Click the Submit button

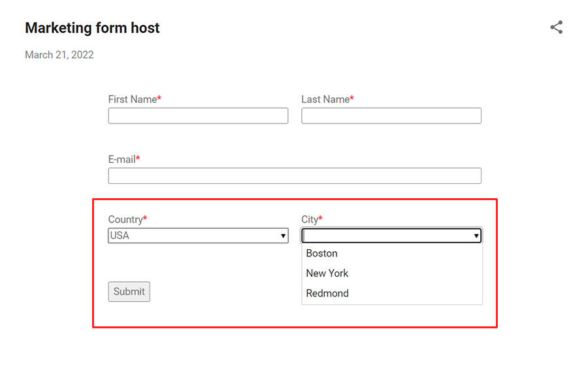(129, 292)
